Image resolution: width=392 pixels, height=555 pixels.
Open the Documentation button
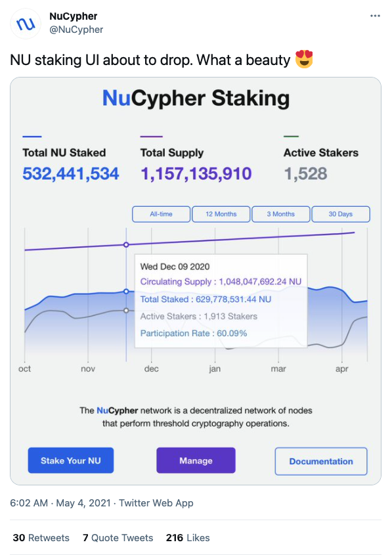pos(321,461)
